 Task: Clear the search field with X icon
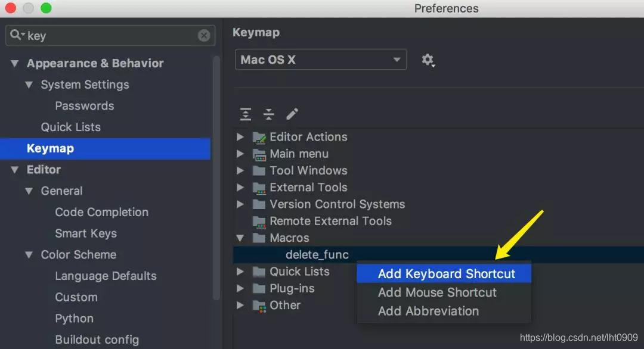point(204,36)
